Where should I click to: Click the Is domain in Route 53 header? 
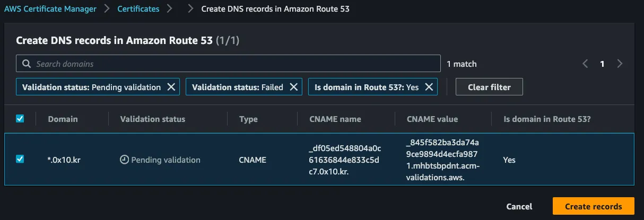coord(547,119)
